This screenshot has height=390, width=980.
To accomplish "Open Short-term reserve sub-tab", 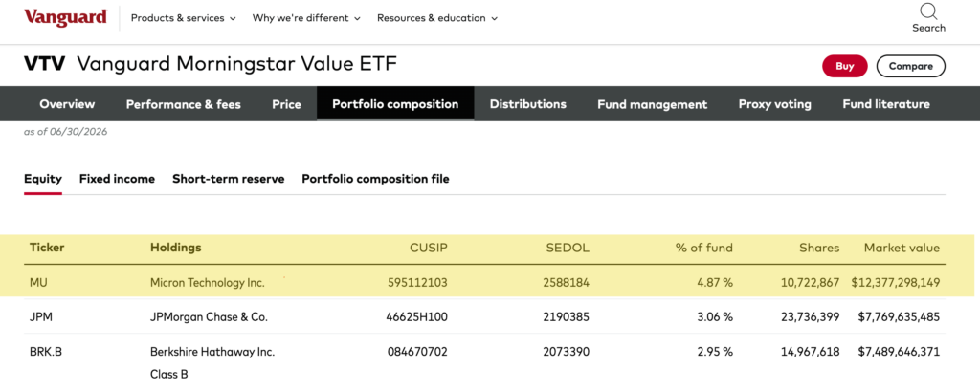I will click(x=228, y=179).
